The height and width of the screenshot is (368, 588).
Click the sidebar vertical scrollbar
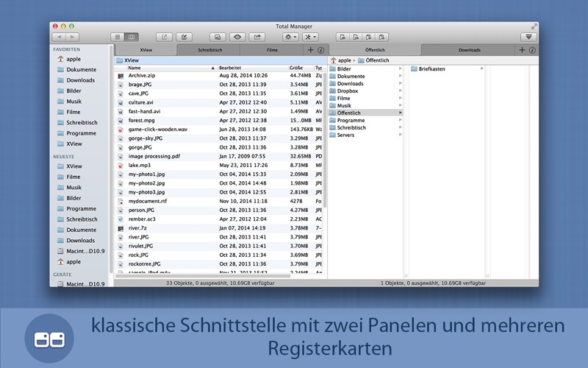pyautogui.click(x=111, y=160)
